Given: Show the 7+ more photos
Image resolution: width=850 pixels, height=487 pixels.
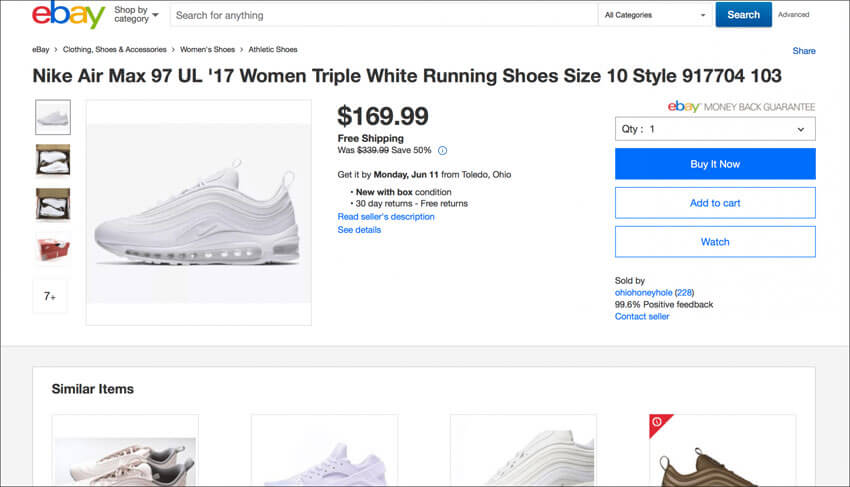Looking at the screenshot, I should click(x=50, y=296).
